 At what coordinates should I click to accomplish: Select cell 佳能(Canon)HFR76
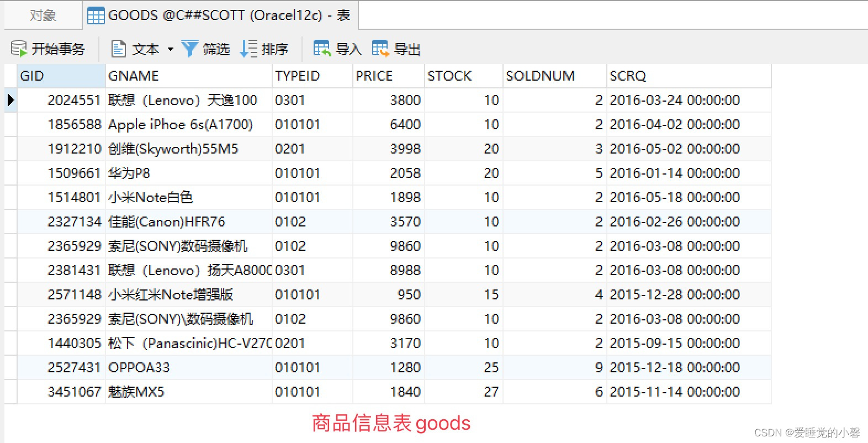pos(189,221)
